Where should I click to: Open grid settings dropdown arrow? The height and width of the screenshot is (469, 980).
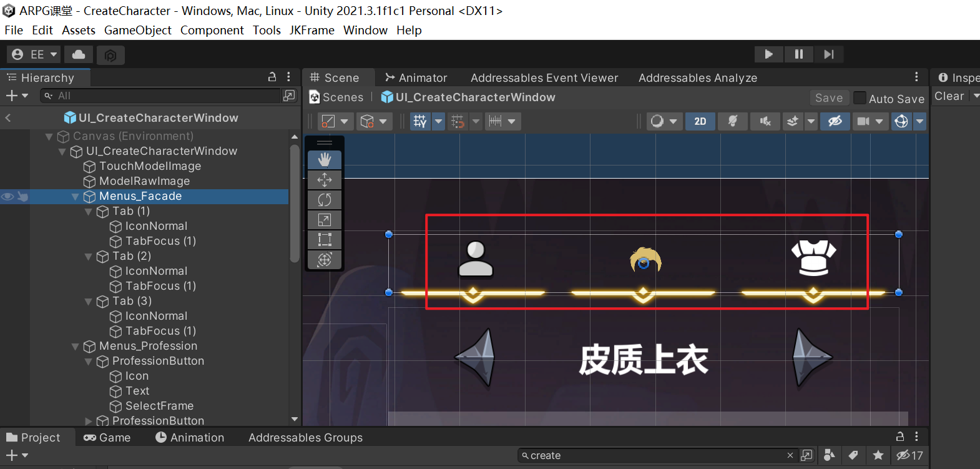coord(439,121)
